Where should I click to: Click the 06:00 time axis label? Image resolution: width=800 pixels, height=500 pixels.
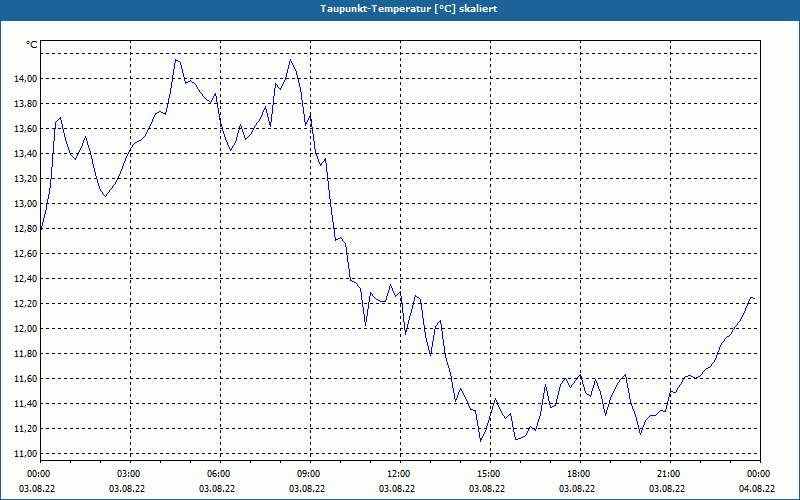(x=217, y=474)
